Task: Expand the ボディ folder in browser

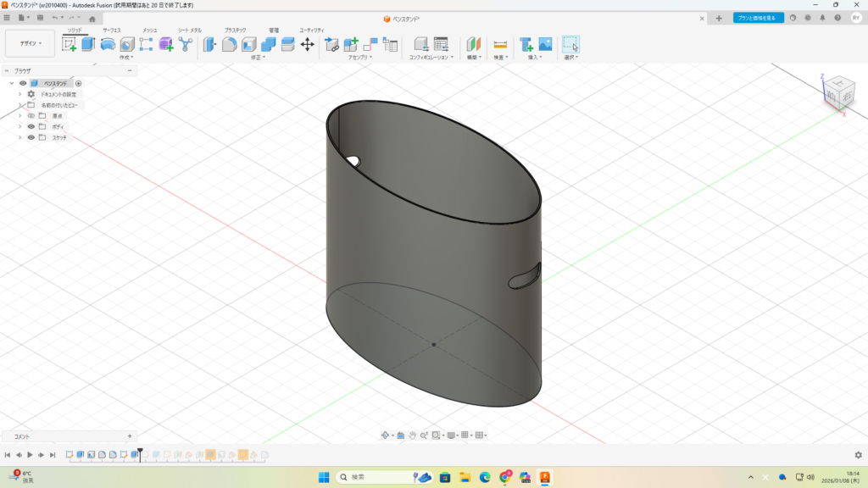Action: coord(19,126)
